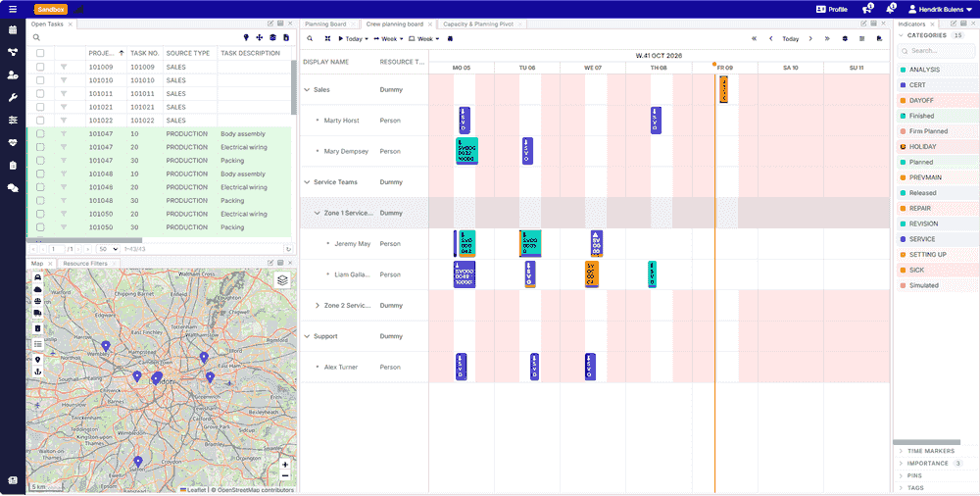
Task: Expand the Time Markers section
Action: coord(931,451)
